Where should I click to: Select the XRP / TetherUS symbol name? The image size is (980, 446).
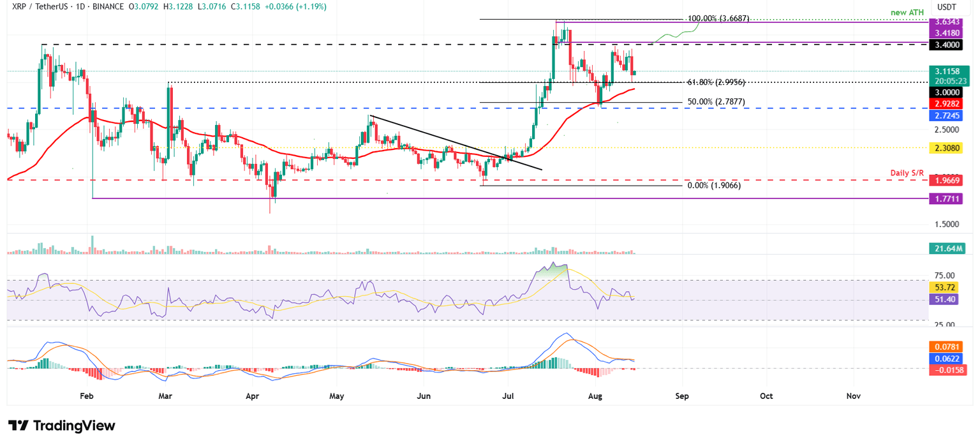point(40,6)
